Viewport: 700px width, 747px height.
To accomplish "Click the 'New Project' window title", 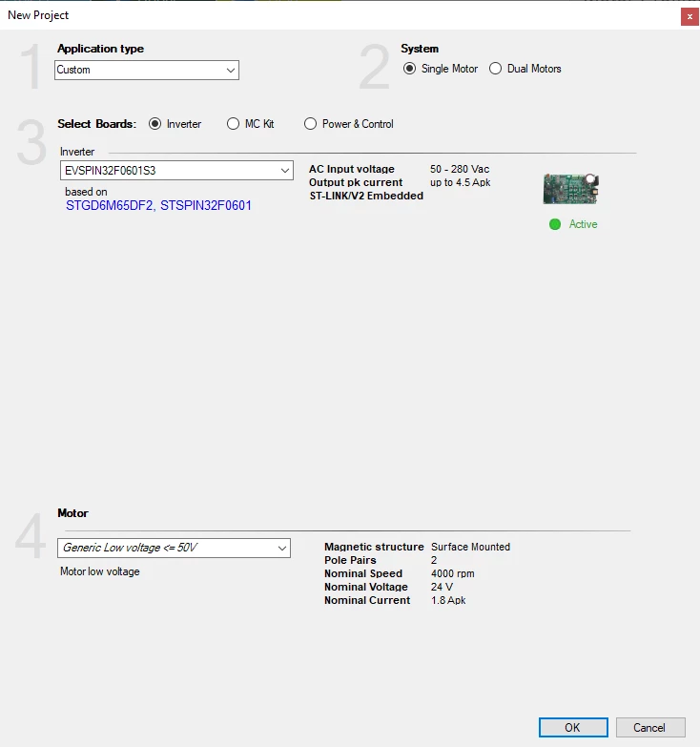I will click(x=38, y=15).
